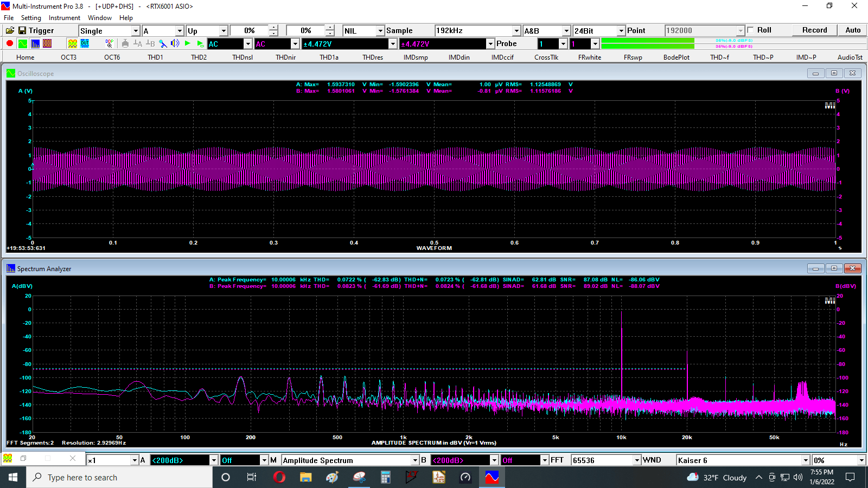Click the Multi-Instrument taskbar icon
The image size is (868, 488).
(492, 477)
